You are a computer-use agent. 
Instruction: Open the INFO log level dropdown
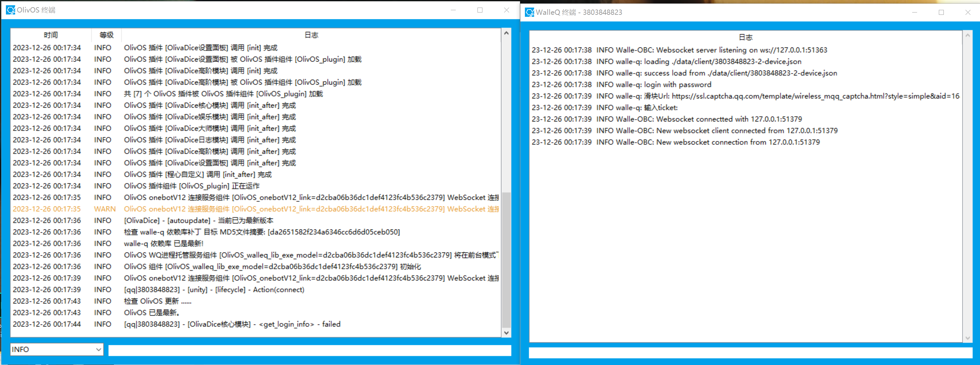coord(57,349)
